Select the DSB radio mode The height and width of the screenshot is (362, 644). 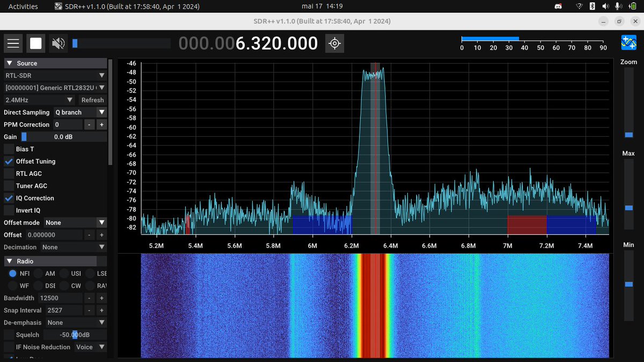tap(38, 286)
